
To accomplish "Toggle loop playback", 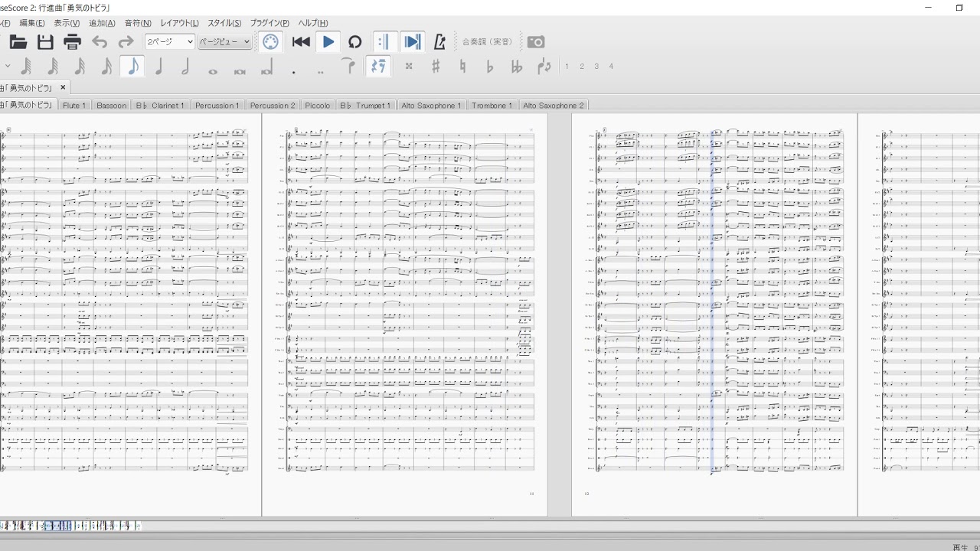I will click(354, 42).
